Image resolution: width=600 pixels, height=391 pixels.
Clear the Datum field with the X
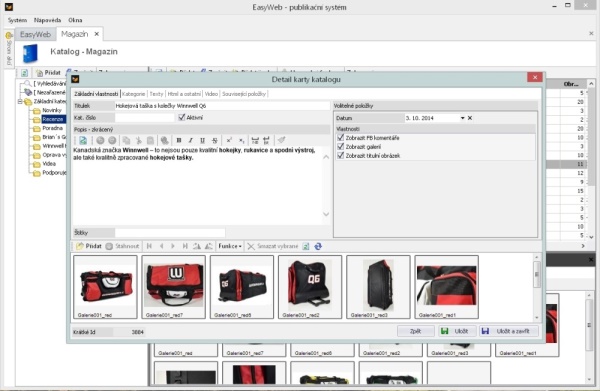tap(470, 118)
